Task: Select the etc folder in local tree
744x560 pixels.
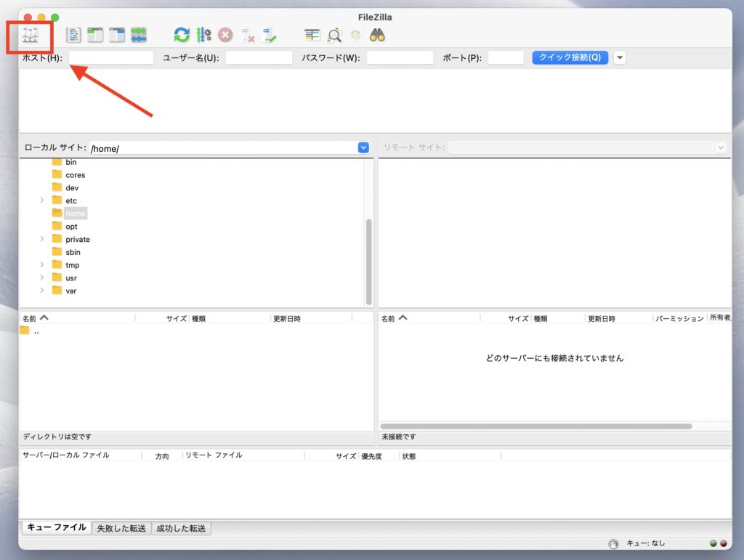Action: [70, 200]
